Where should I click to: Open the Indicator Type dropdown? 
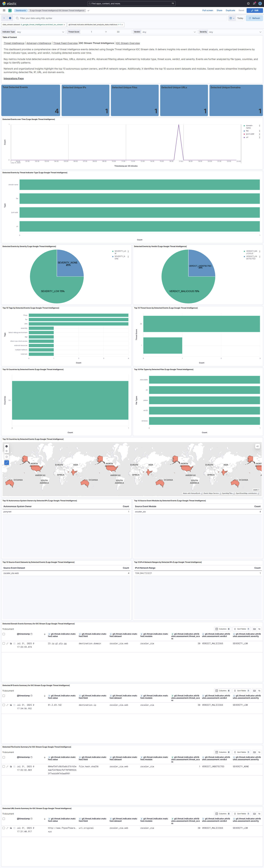pos(40,32)
